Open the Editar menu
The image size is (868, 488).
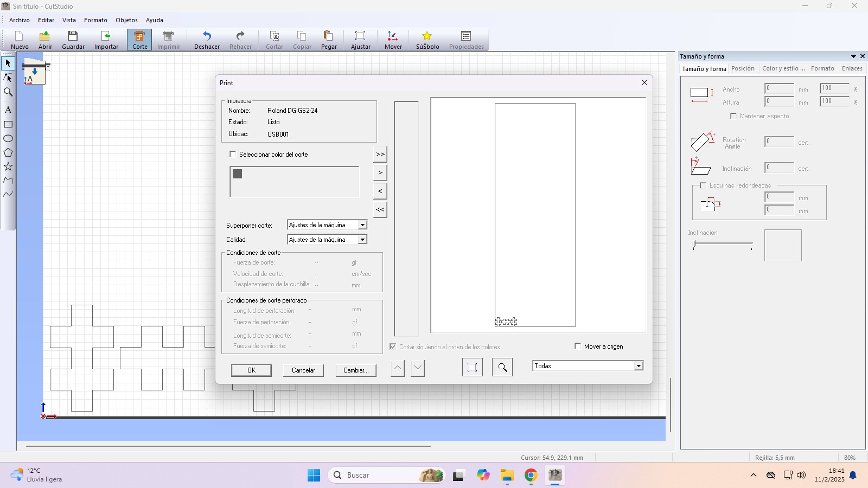pyautogui.click(x=46, y=20)
